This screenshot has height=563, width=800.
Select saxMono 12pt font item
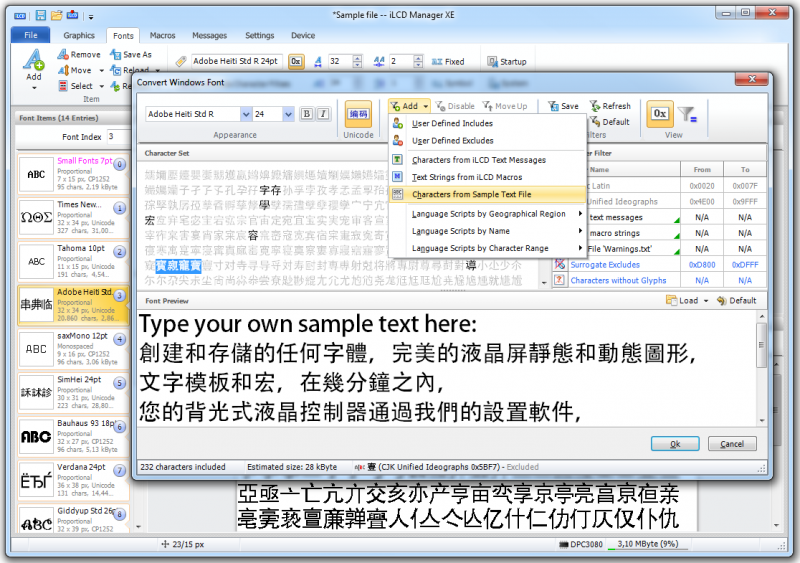72,349
